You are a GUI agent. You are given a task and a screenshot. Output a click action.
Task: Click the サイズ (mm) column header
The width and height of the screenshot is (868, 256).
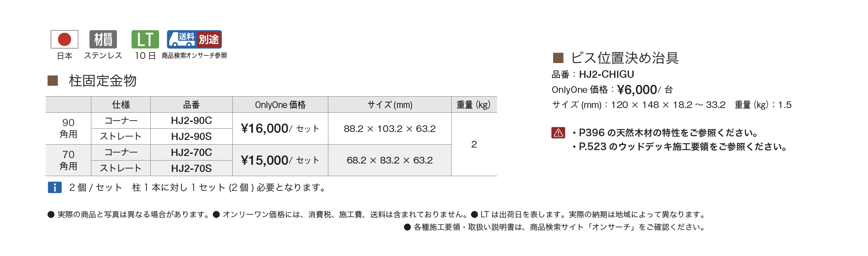pyautogui.click(x=390, y=105)
